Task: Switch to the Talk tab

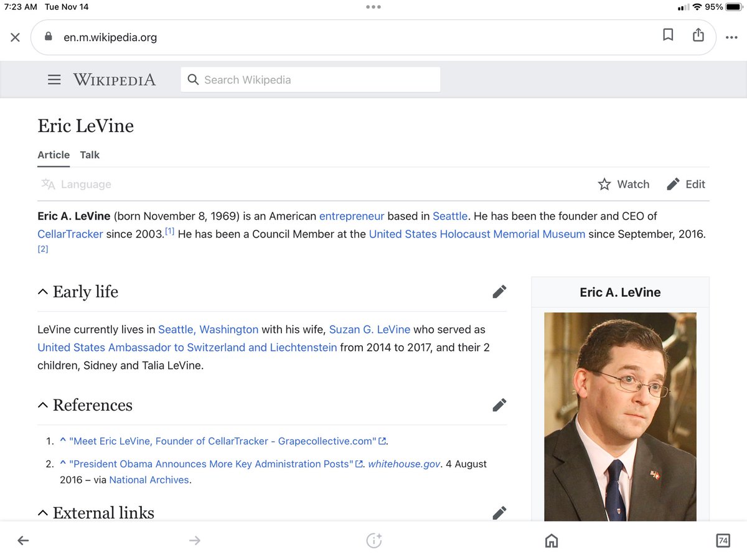Action: [x=90, y=155]
